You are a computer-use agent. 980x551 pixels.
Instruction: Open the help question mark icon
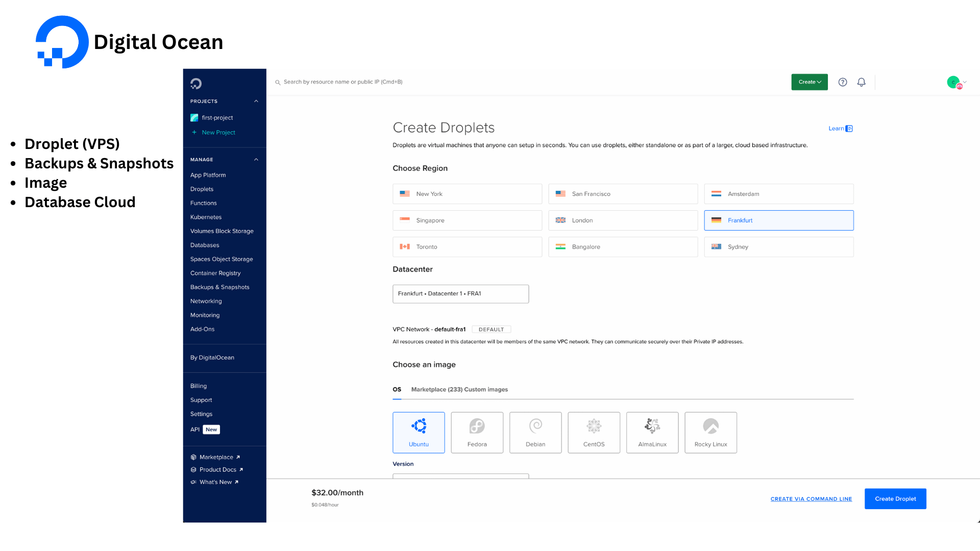click(x=843, y=82)
